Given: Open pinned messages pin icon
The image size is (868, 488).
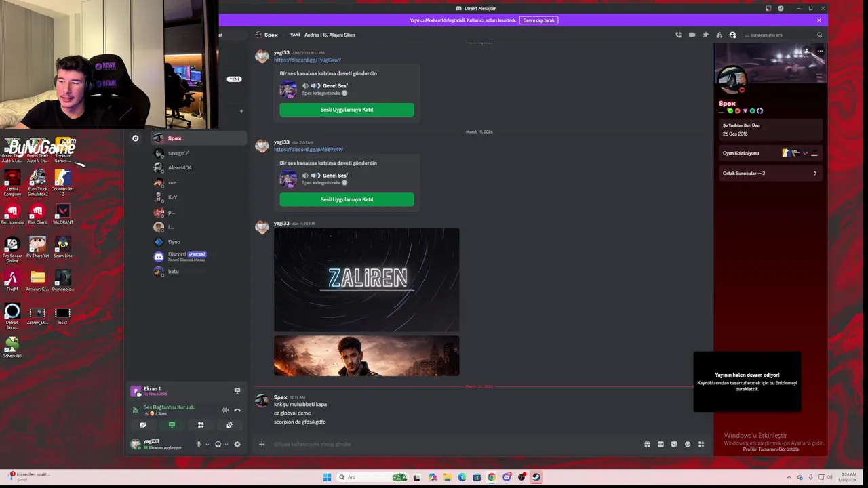Looking at the screenshot, I should tap(705, 35).
